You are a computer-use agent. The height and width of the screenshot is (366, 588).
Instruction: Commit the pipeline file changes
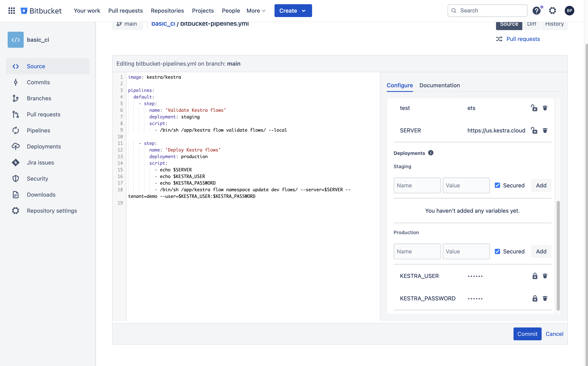pos(527,333)
